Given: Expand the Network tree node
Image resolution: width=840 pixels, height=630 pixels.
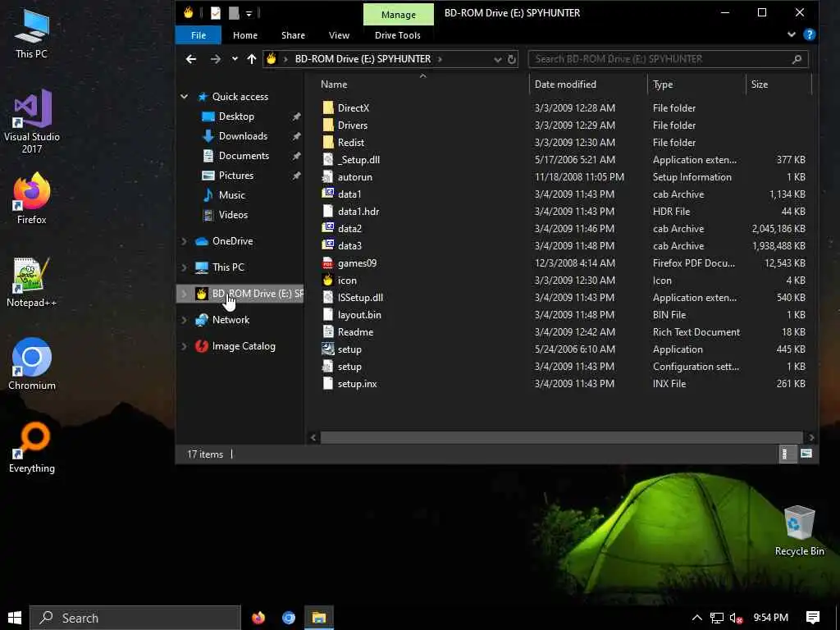Looking at the screenshot, I should pyautogui.click(x=185, y=320).
